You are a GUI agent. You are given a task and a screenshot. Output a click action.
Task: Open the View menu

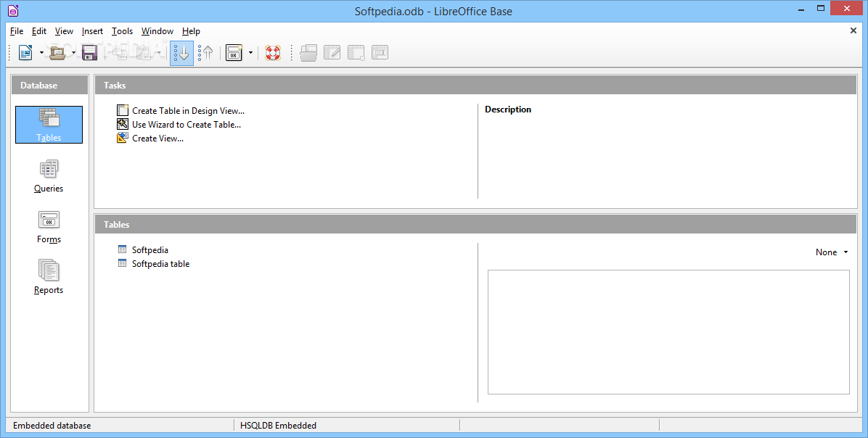click(64, 31)
